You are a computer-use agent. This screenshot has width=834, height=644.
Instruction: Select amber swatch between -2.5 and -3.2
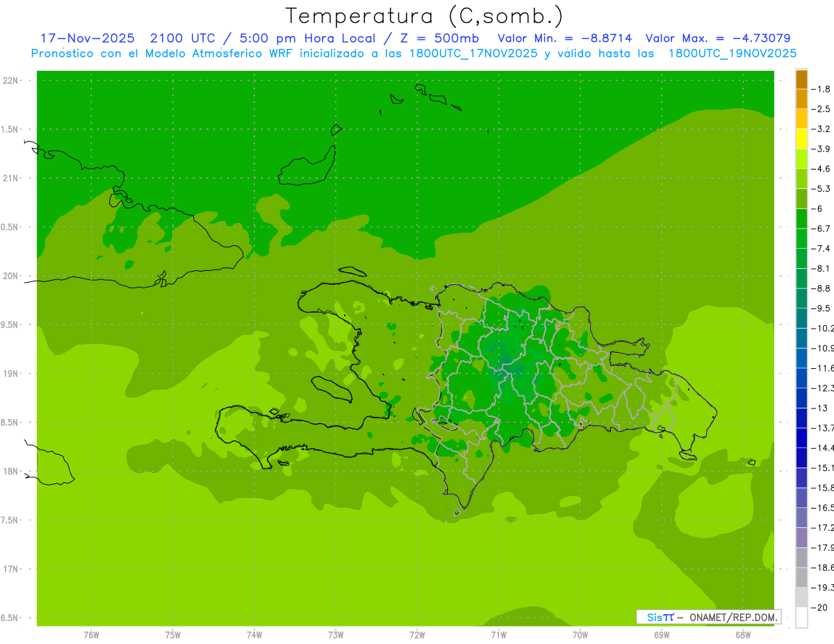pos(801,119)
